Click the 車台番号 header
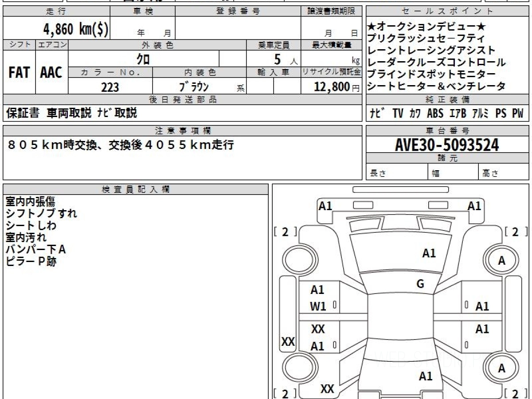The width and height of the screenshot is (532, 399). coord(447,130)
